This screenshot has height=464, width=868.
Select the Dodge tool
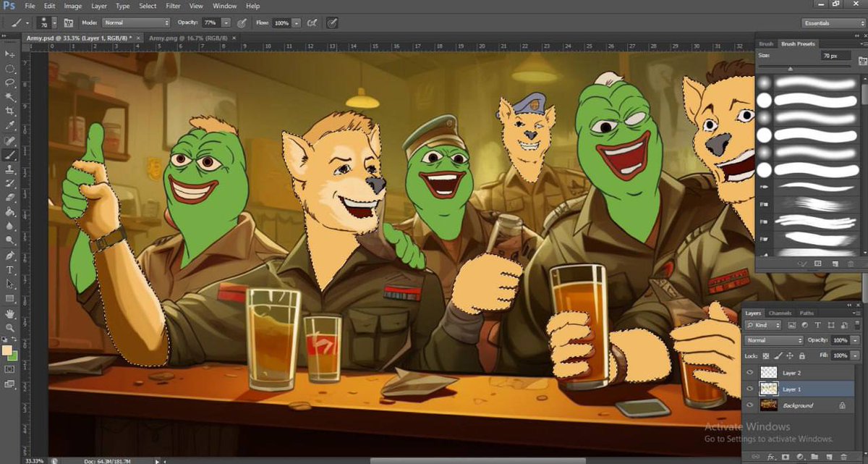pos(10,240)
